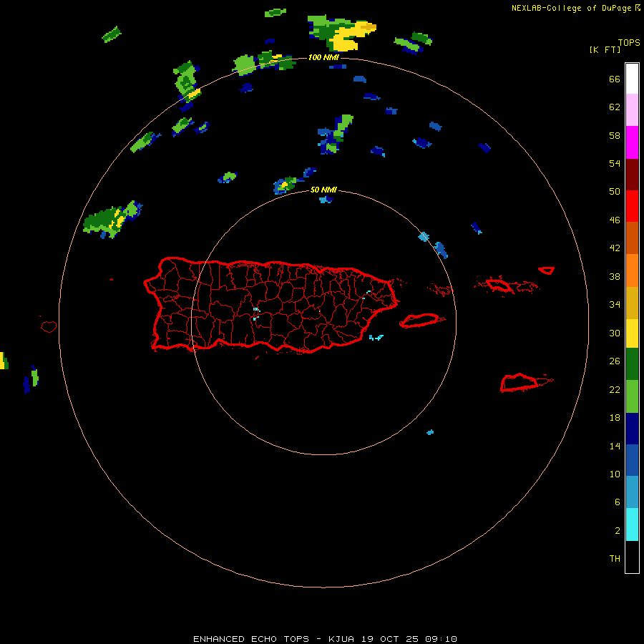Select the burnt orange 42 legend swatch
Image resolution: width=644 pixels, height=644 pixels.
click(x=632, y=238)
